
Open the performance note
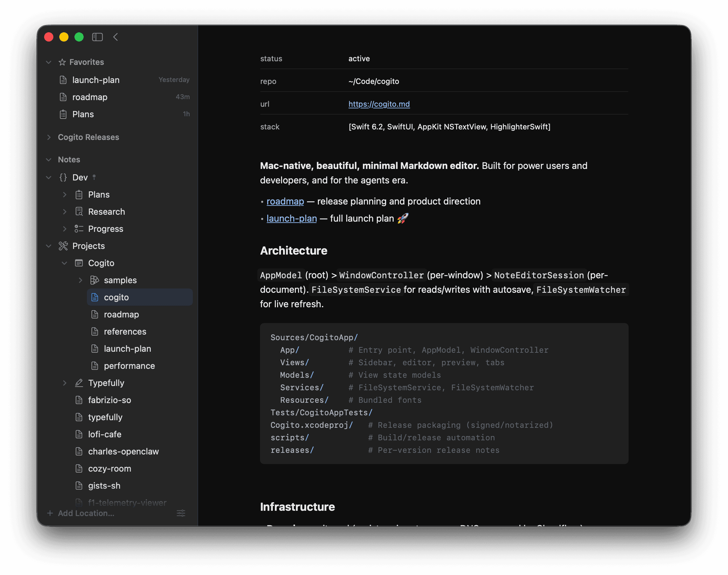(x=140, y=366)
